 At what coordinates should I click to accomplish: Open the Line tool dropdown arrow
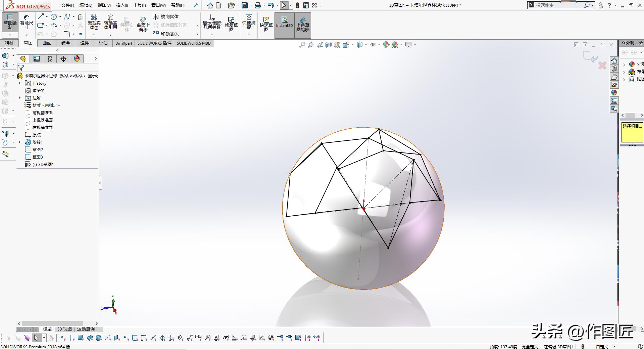click(47, 17)
